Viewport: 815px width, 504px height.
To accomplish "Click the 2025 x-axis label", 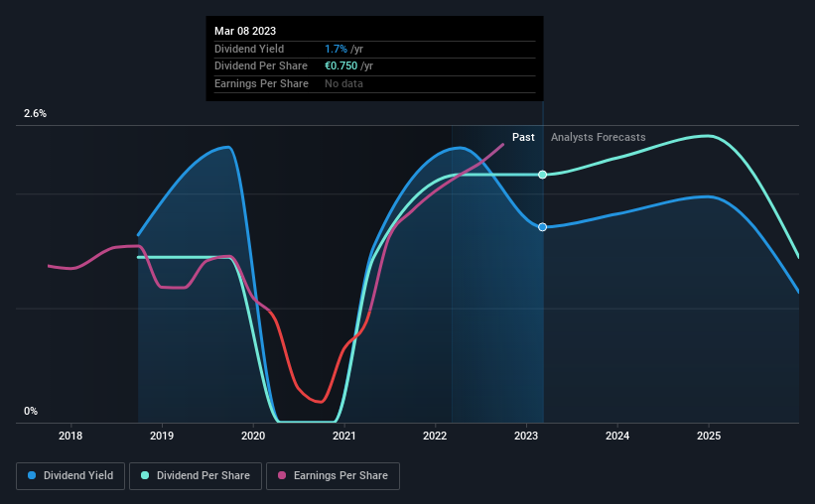I will coord(709,436).
